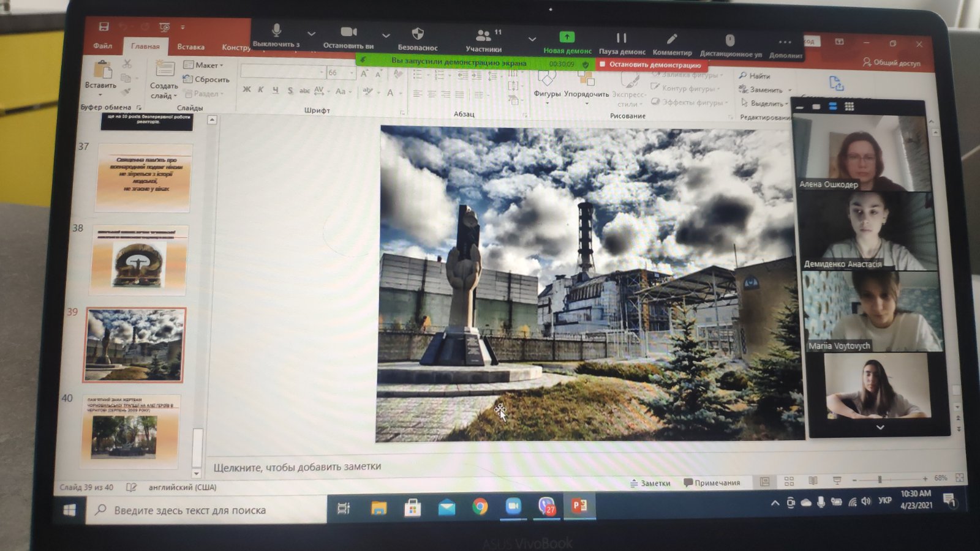The image size is (980, 551).
Task: Click the New Share green arrow icon
Action: pos(567,37)
